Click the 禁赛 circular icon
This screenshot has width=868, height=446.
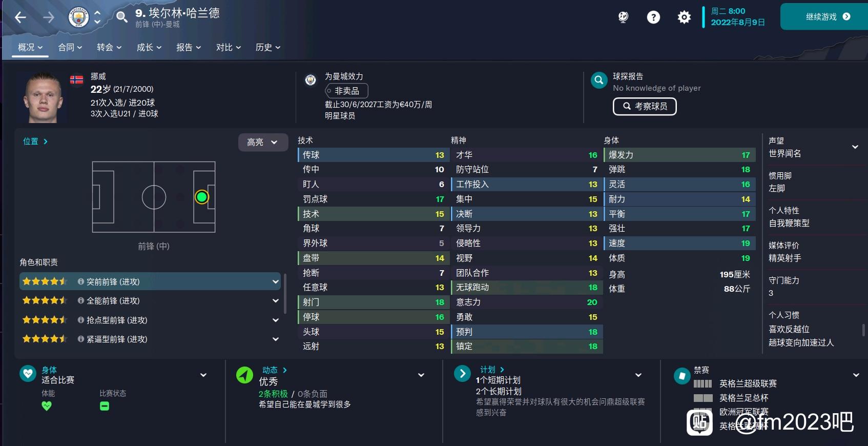pyautogui.click(x=681, y=376)
